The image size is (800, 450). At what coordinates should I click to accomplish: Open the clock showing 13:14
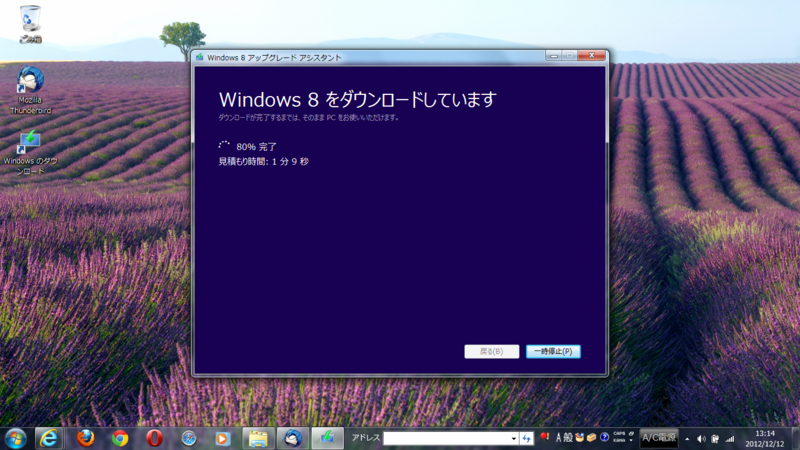pos(764,439)
